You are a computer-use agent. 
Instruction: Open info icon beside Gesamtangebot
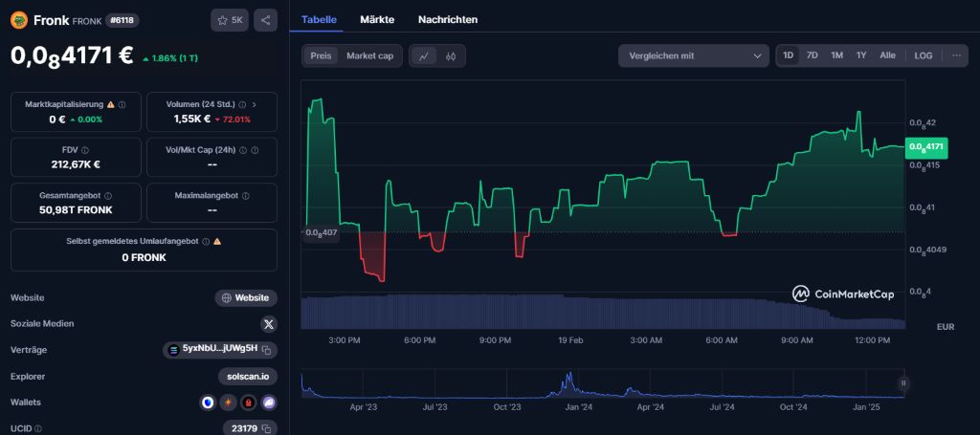tap(108, 196)
